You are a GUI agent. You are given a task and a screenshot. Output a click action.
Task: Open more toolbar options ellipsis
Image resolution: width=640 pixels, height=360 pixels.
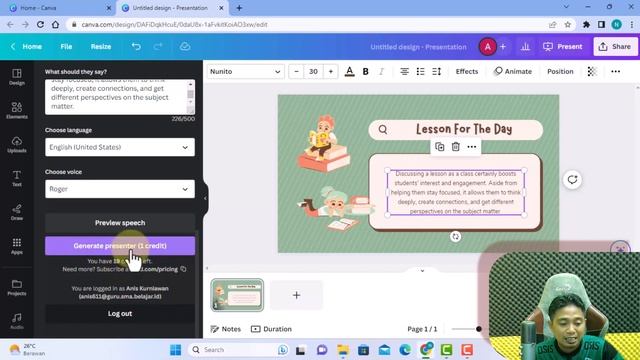pyautogui.click(x=616, y=71)
